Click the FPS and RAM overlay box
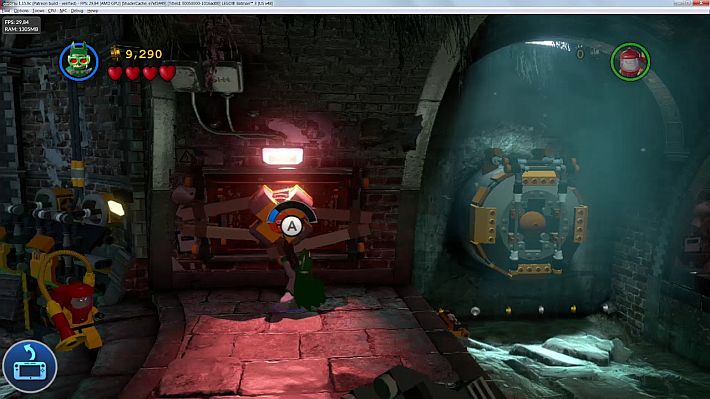 click(x=21, y=25)
